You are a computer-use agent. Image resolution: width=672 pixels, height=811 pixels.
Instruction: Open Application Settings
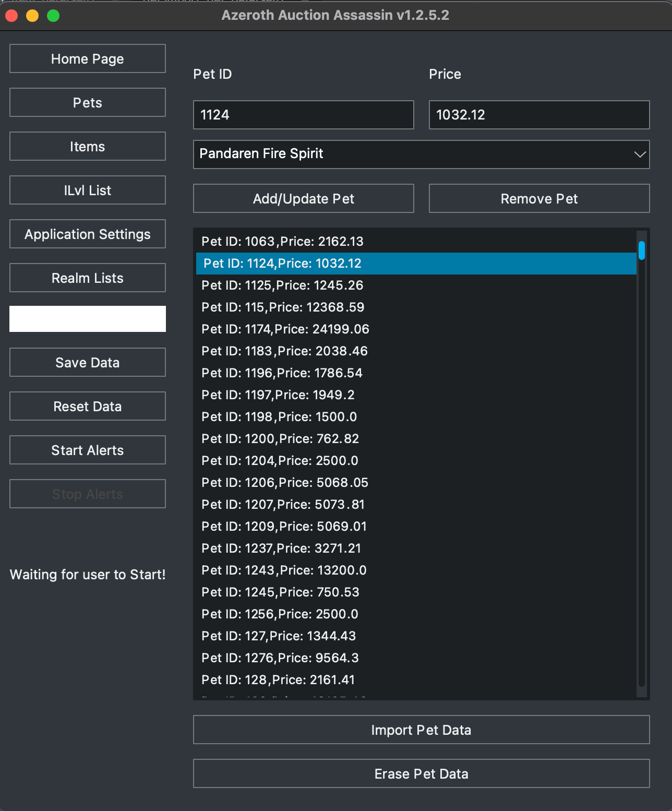coord(88,234)
